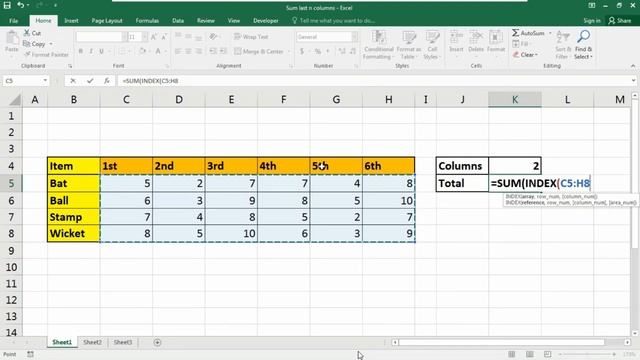
Task: Click the Merge & Center icon
Action: (x=238, y=51)
